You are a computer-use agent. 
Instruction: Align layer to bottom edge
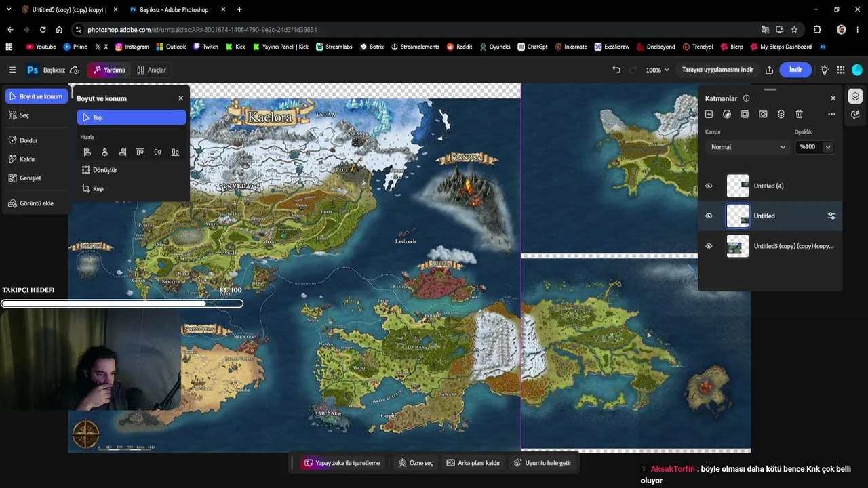pyautogui.click(x=175, y=152)
